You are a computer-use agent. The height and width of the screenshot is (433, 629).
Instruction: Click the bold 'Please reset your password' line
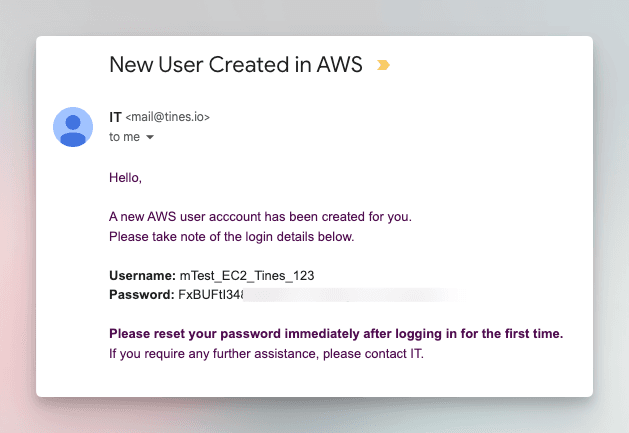(336, 334)
